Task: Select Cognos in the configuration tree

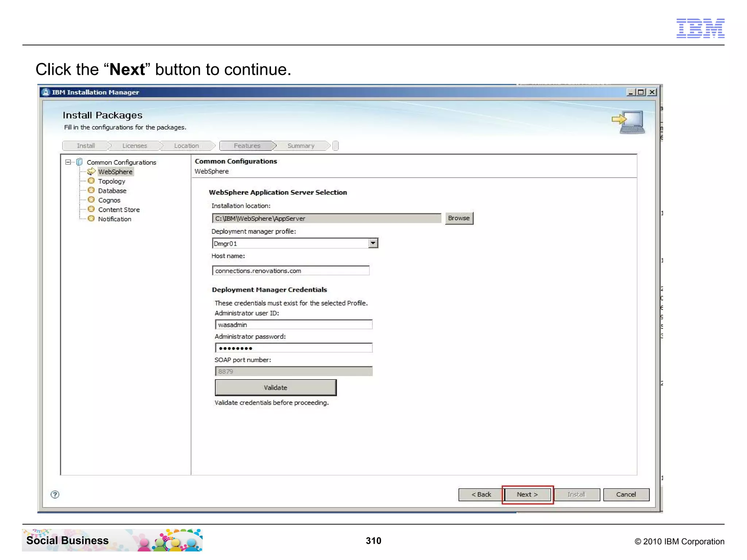Action: 109,200
